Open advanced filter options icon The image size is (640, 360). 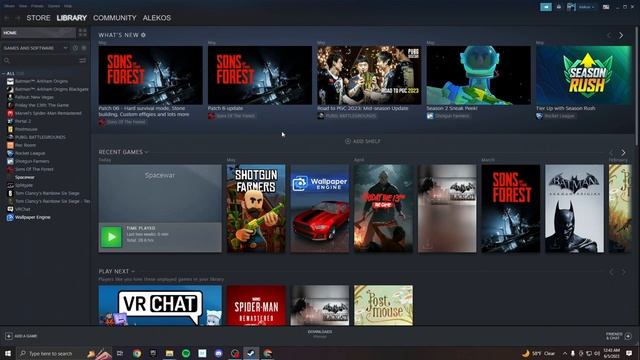[83, 60]
